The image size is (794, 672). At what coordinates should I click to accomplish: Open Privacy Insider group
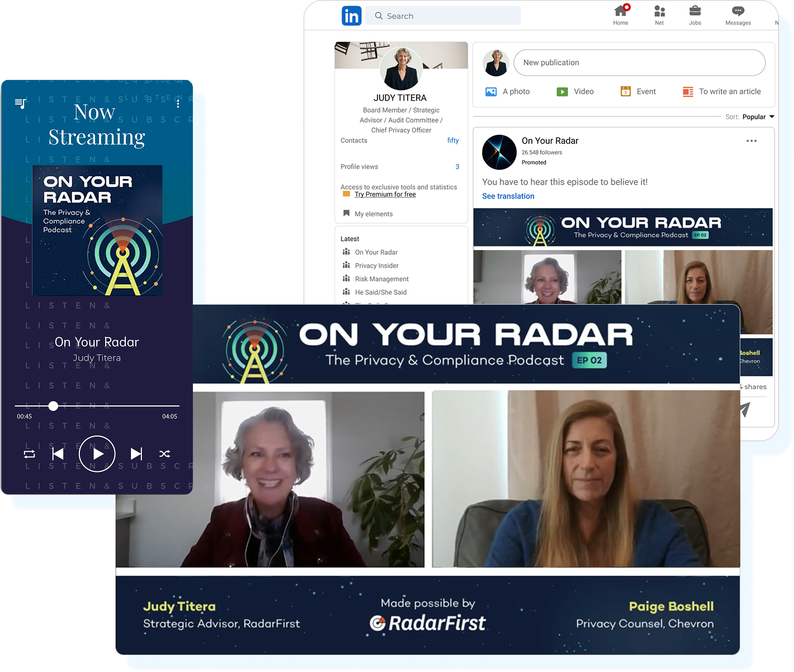(371, 266)
